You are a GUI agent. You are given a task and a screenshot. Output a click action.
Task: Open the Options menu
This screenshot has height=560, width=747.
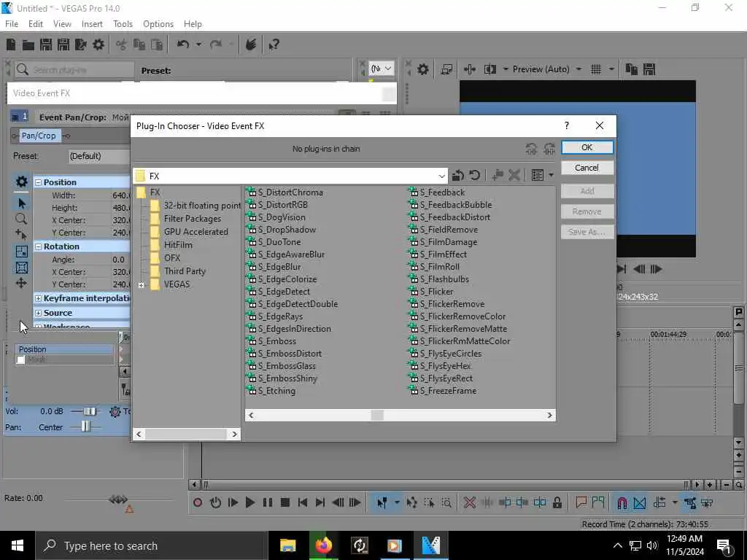[158, 24]
